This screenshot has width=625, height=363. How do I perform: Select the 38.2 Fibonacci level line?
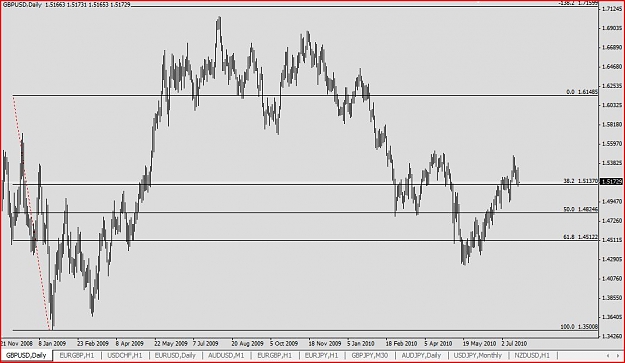click(x=305, y=184)
